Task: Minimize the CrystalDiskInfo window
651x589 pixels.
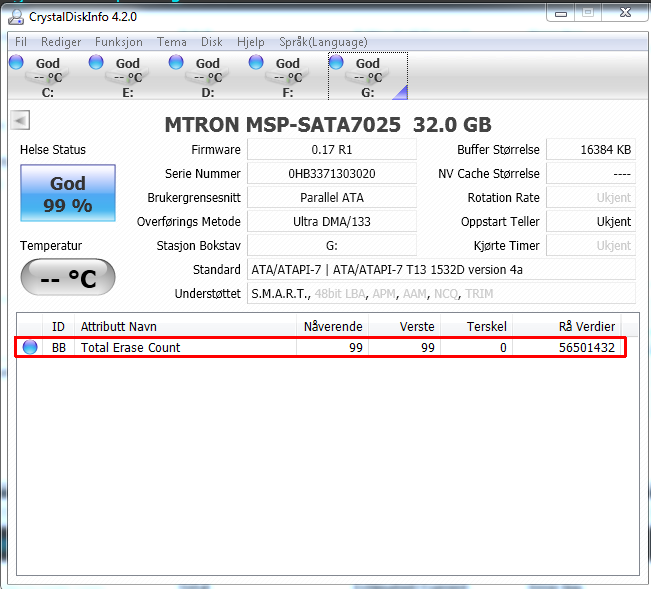Action: (x=560, y=14)
